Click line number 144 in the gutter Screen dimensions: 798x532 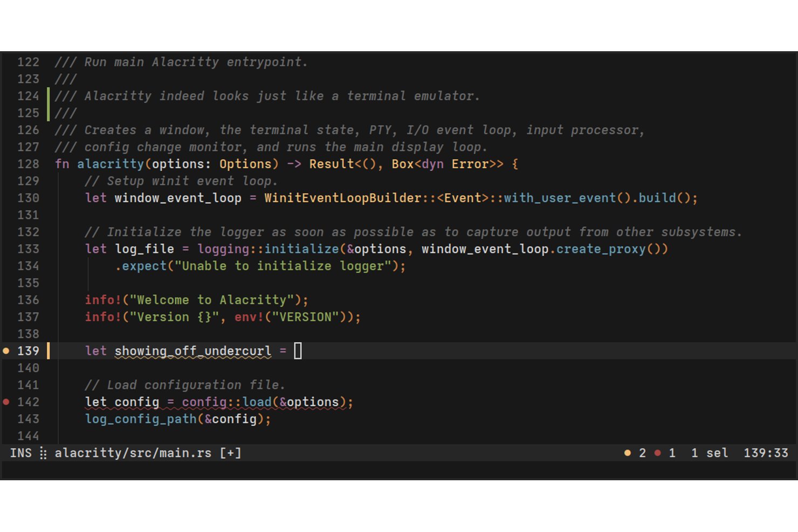click(28, 436)
